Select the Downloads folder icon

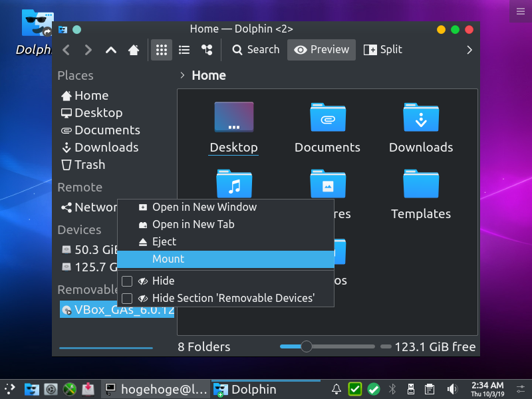[421, 117]
